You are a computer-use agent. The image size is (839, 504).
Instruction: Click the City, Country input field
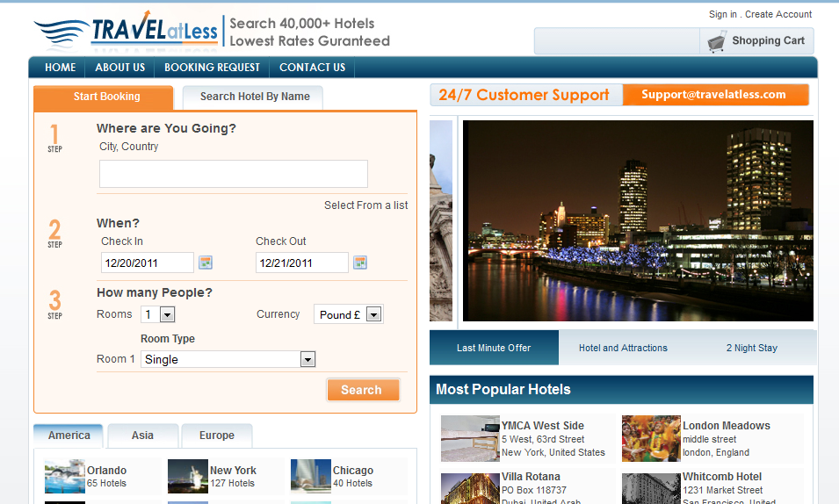(x=233, y=174)
